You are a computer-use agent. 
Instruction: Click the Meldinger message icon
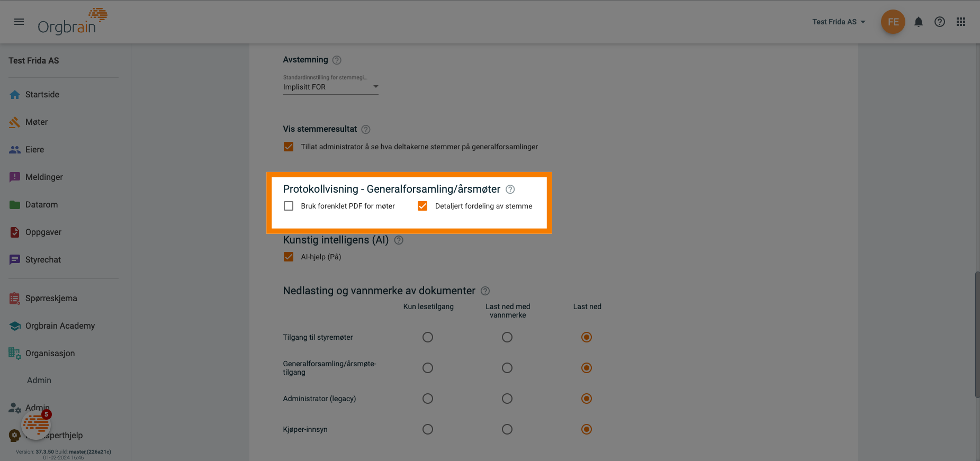[x=15, y=177]
